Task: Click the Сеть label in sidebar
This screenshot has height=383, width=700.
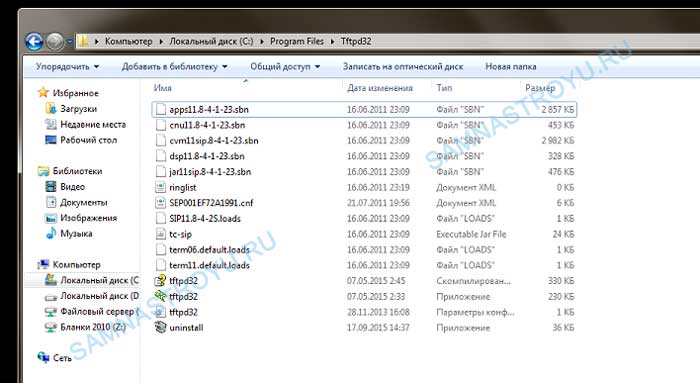Action: 62,358
